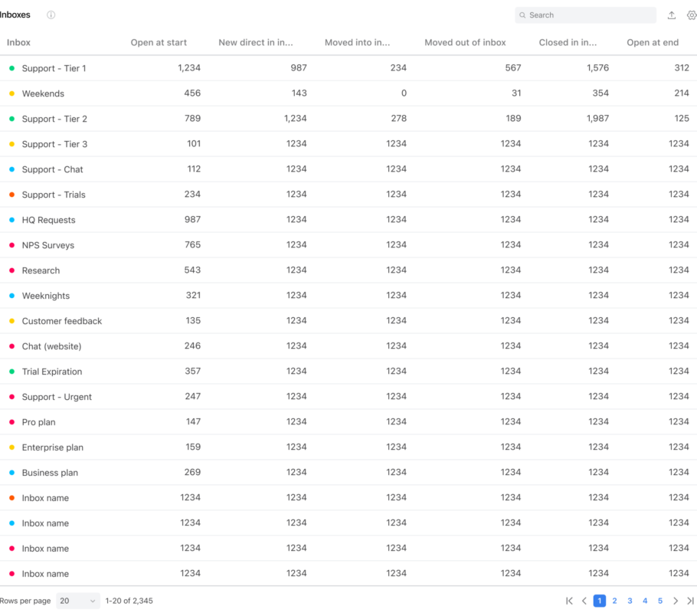The width and height of the screenshot is (697, 616).
Task: Select the NPS Surveys inbox row
Action: tap(348, 245)
